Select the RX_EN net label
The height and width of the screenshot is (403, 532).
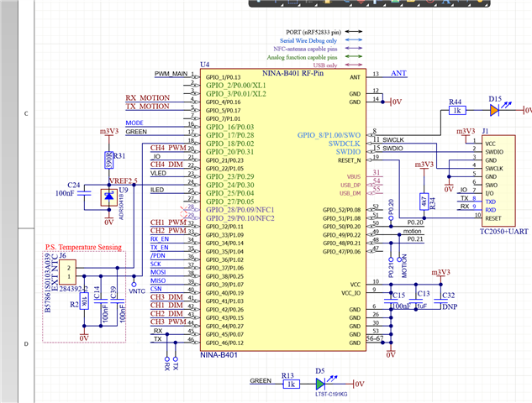point(160,239)
